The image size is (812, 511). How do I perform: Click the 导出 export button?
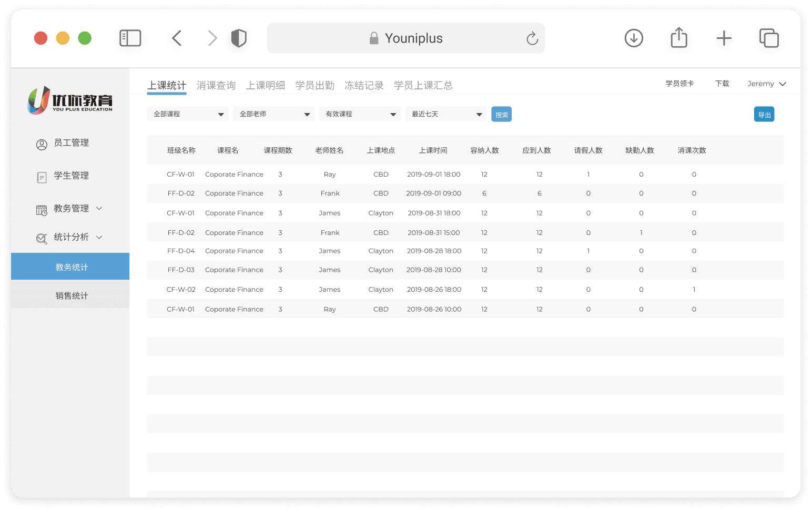click(x=764, y=114)
